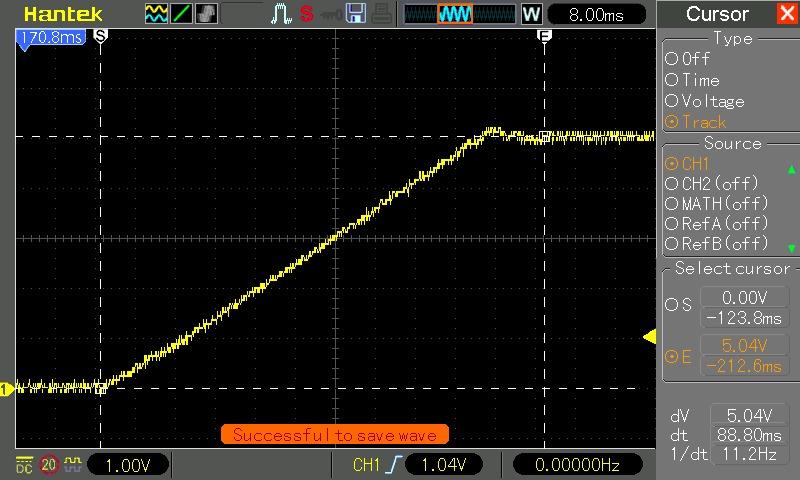Click the E cursor -212.6ms value

[744, 366]
